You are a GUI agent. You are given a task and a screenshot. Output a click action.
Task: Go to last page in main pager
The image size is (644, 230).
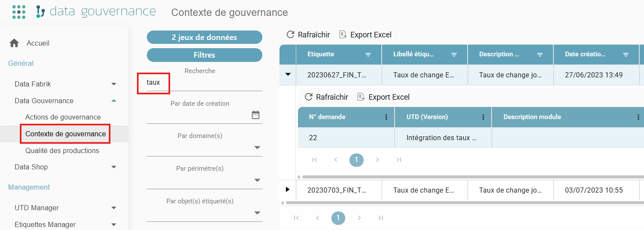380,218
